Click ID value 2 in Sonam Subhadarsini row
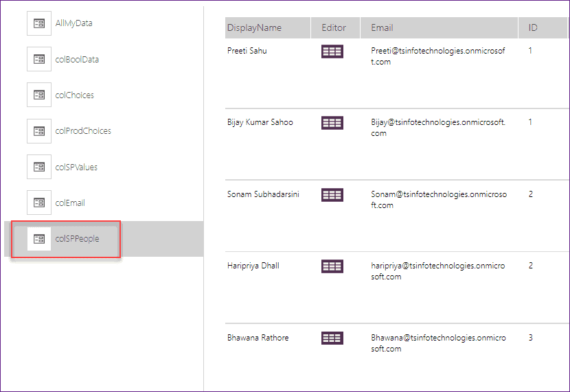The image size is (570, 392). tap(531, 194)
